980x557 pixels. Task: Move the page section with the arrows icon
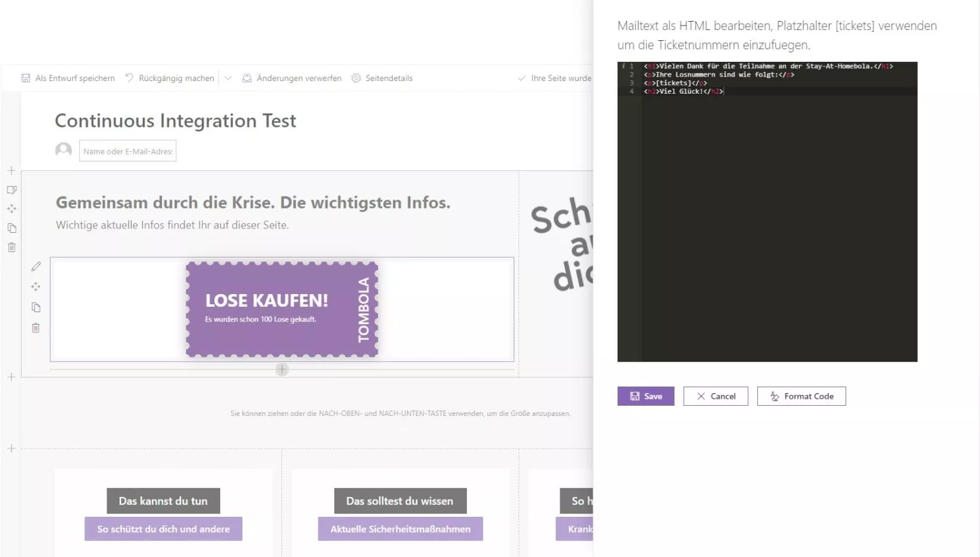pos(11,209)
